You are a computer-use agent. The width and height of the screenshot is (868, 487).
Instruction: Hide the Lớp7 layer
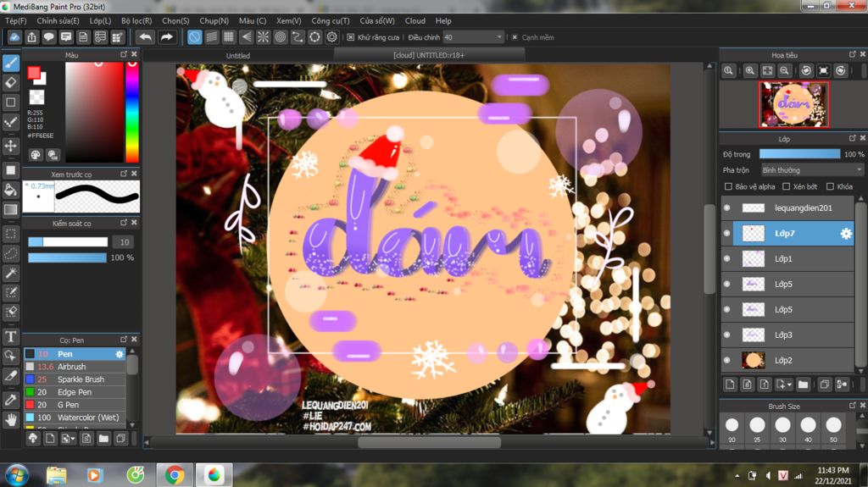click(x=726, y=234)
